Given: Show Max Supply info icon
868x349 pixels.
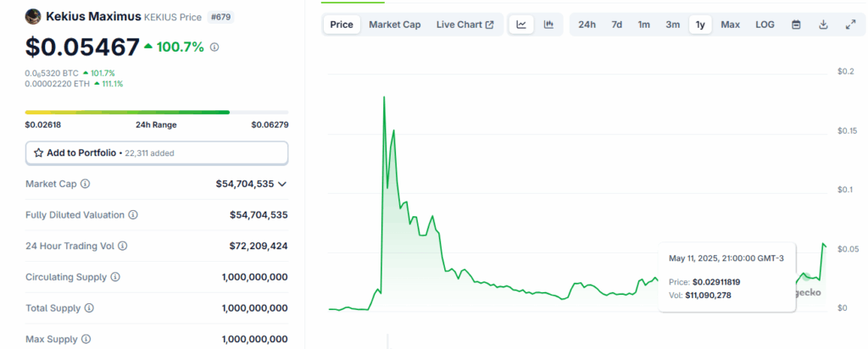Looking at the screenshot, I should coord(86,339).
